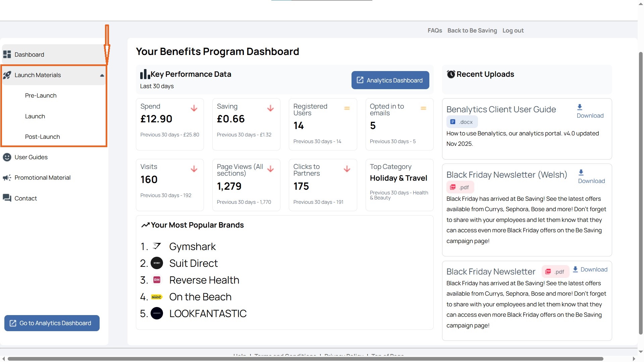The image size is (644, 362).
Task: Click the Contact chat bubble icon
Action: pyautogui.click(x=7, y=198)
